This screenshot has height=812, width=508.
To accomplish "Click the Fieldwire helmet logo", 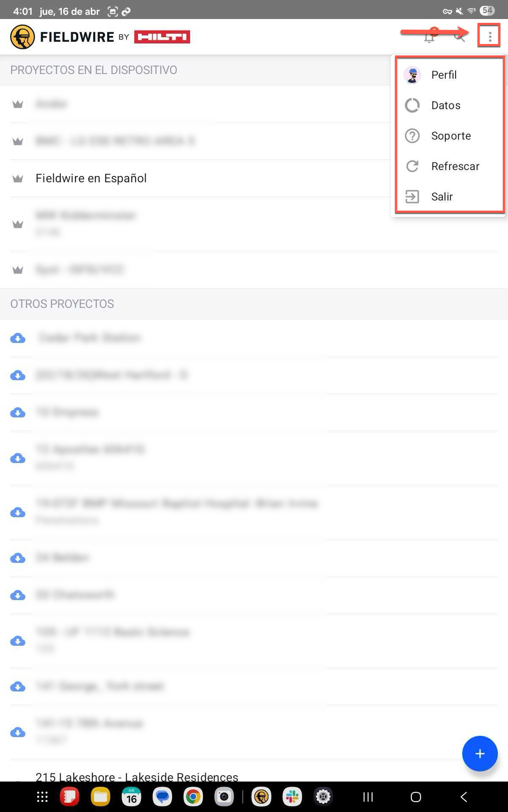I will pos(22,37).
